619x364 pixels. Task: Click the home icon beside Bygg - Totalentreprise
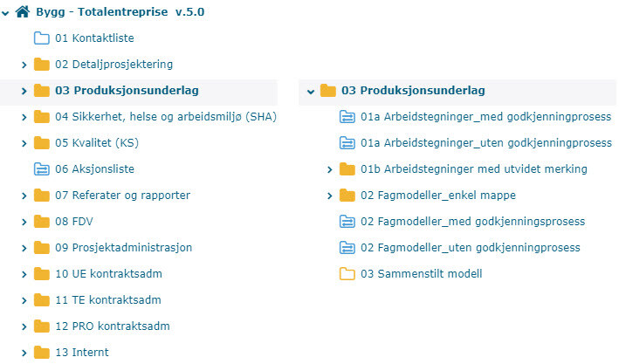tap(24, 13)
